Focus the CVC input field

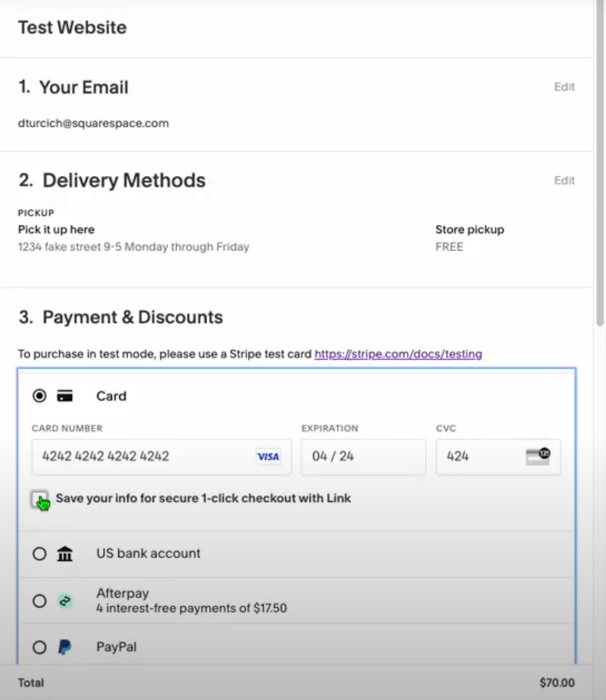click(x=498, y=457)
